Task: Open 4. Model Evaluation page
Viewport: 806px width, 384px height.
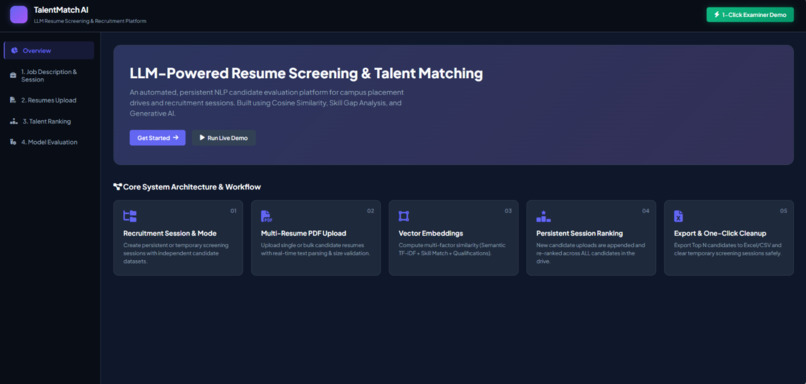Action: 49,142
